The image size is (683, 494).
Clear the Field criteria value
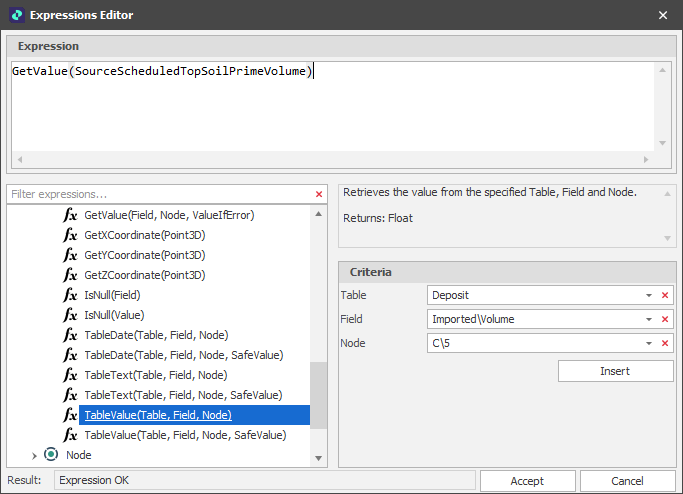click(x=664, y=319)
